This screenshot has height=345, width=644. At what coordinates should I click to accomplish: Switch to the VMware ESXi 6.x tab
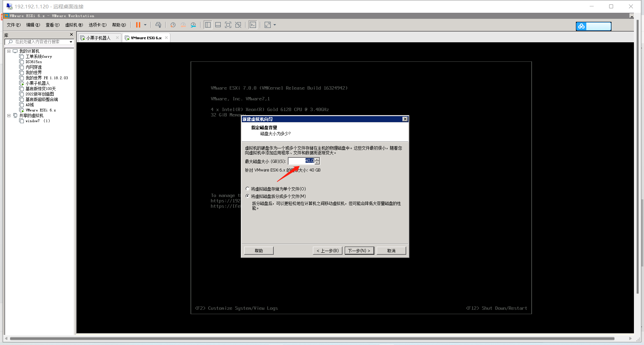tap(146, 38)
